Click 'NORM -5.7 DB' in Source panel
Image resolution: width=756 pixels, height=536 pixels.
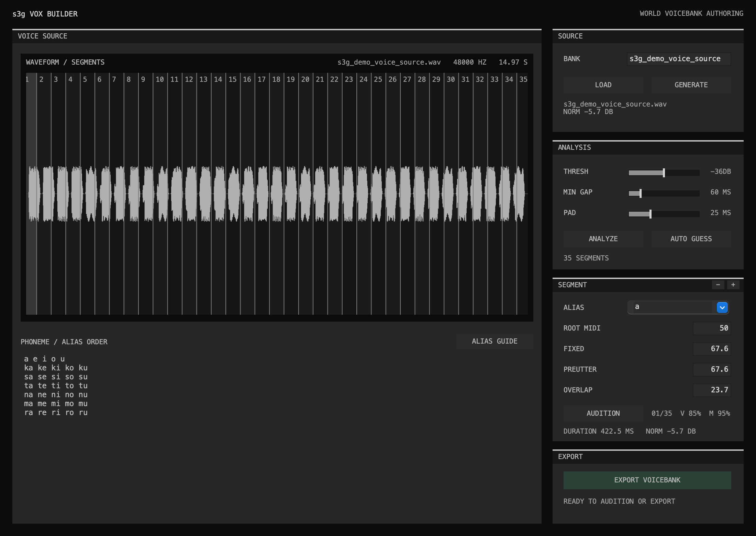[588, 112]
